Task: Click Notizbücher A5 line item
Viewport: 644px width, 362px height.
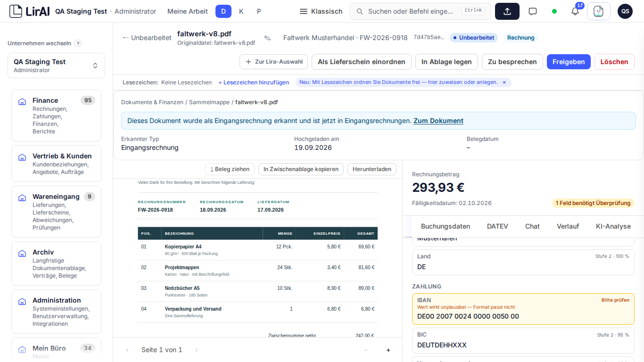Action: (257, 291)
